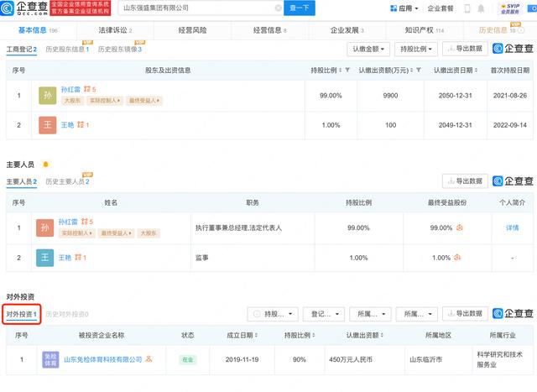The image size is (537, 392).
Task: Expand the 持股比例 filter above shareholder table
Action: (x=415, y=50)
